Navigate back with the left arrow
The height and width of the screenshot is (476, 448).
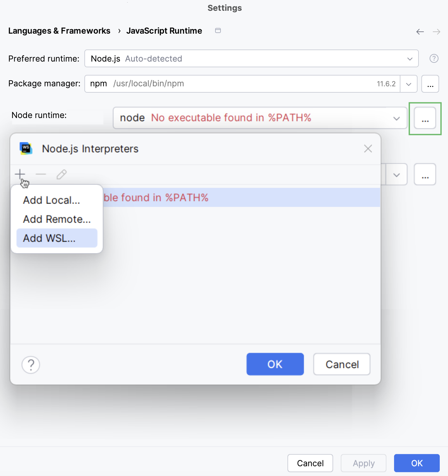click(x=419, y=31)
